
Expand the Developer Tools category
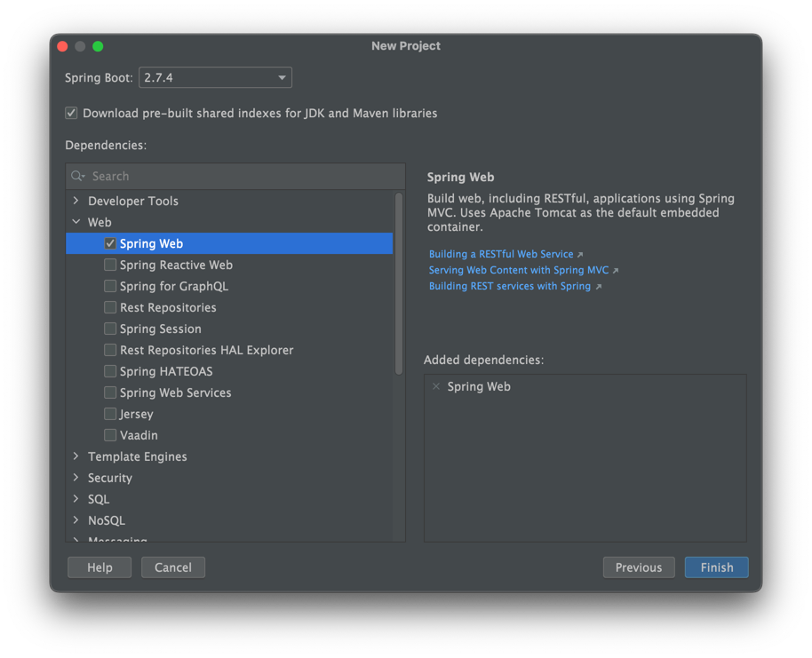click(x=76, y=201)
